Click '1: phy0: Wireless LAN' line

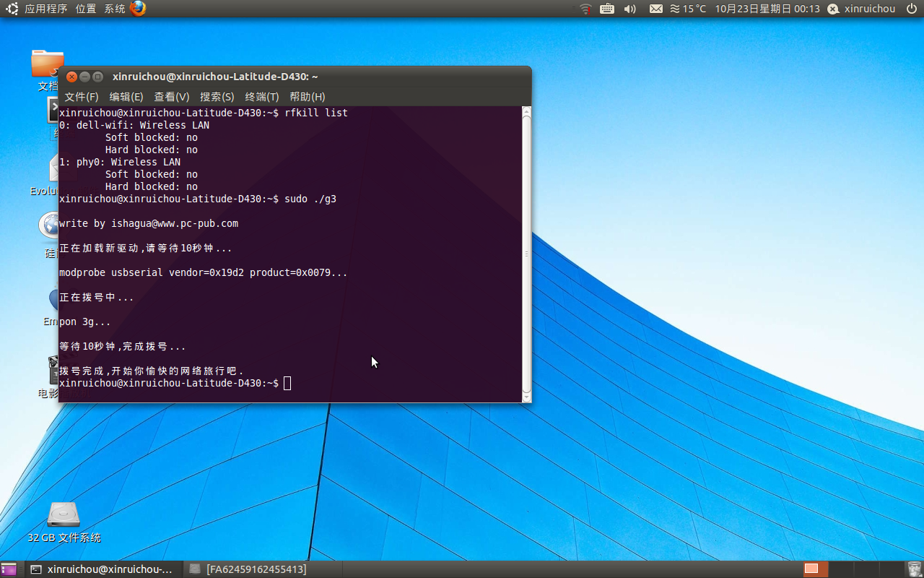tap(120, 162)
